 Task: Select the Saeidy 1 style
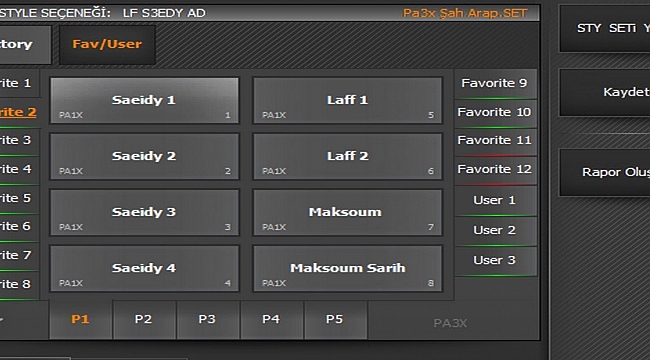(x=144, y=100)
